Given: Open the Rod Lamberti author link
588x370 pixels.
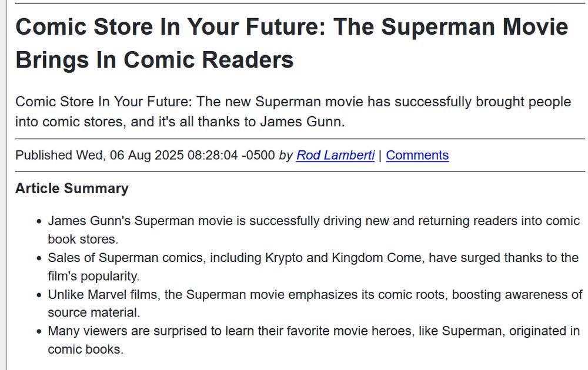Looking at the screenshot, I should pos(335,155).
